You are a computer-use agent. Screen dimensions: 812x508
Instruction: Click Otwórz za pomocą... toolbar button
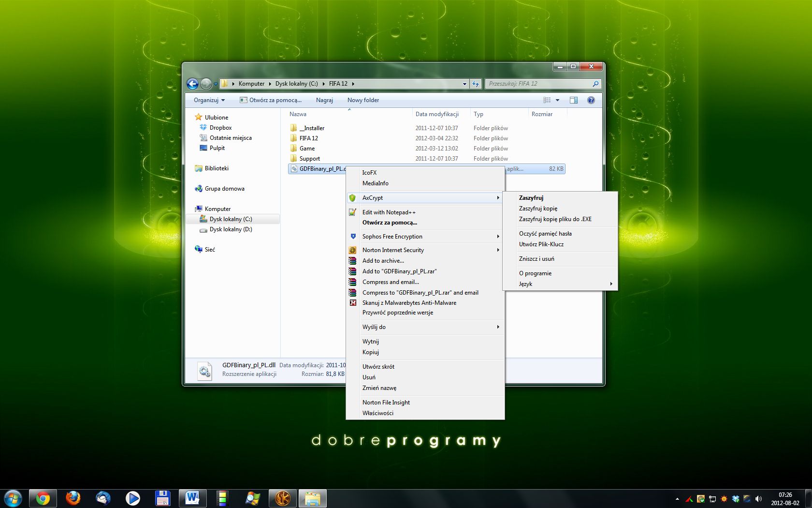[271, 100]
